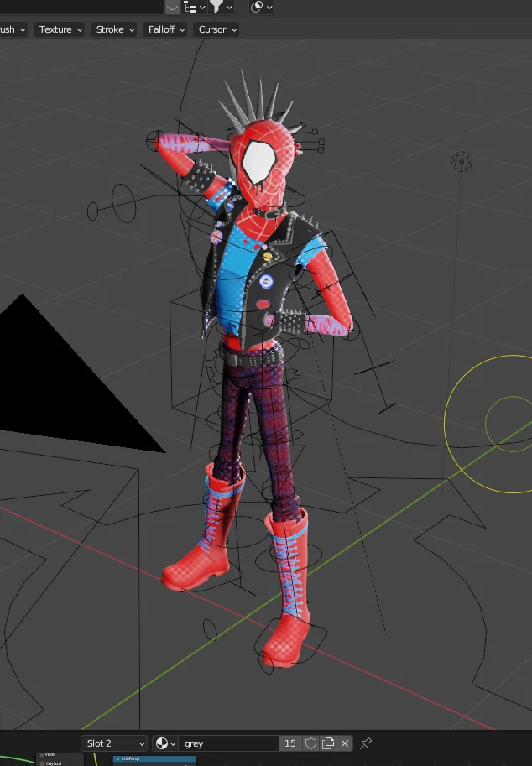Toggle the pin icon in node editor
The height and width of the screenshot is (766, 532).
[366, 743]
